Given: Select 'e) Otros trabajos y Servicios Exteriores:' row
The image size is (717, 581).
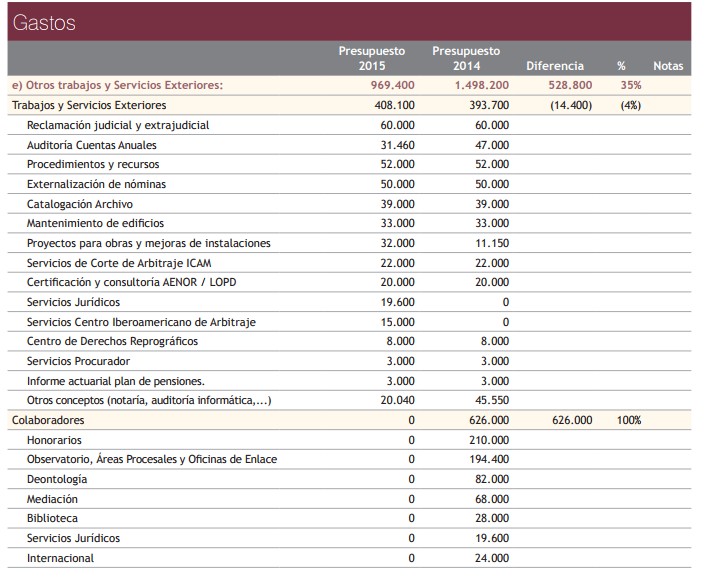Looking at the screenshot, I should pos(349,85).
